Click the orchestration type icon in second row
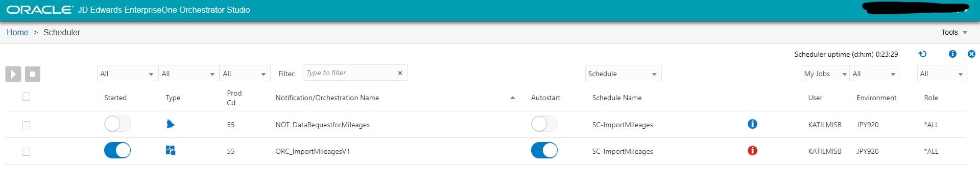980x187 pixels. (x=171, y=150)
